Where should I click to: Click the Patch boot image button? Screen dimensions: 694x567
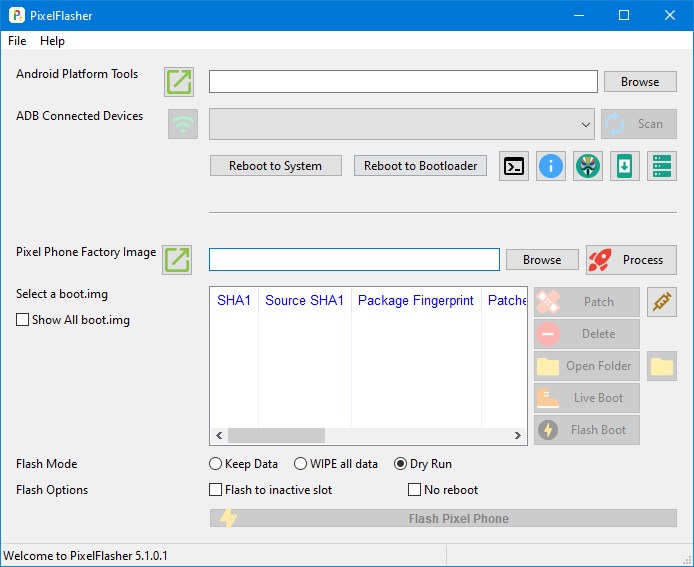pyautogui.click(x=587, y=302)
